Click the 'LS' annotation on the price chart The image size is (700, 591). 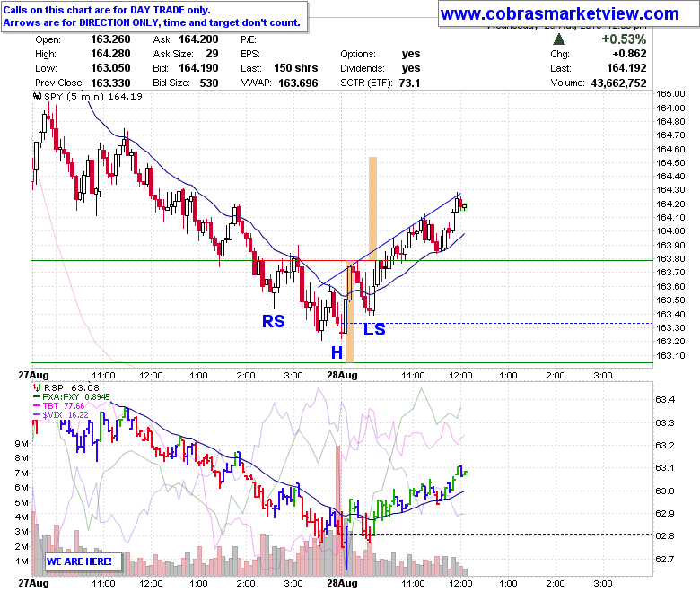pyautogui.click(x=374, y=329)
